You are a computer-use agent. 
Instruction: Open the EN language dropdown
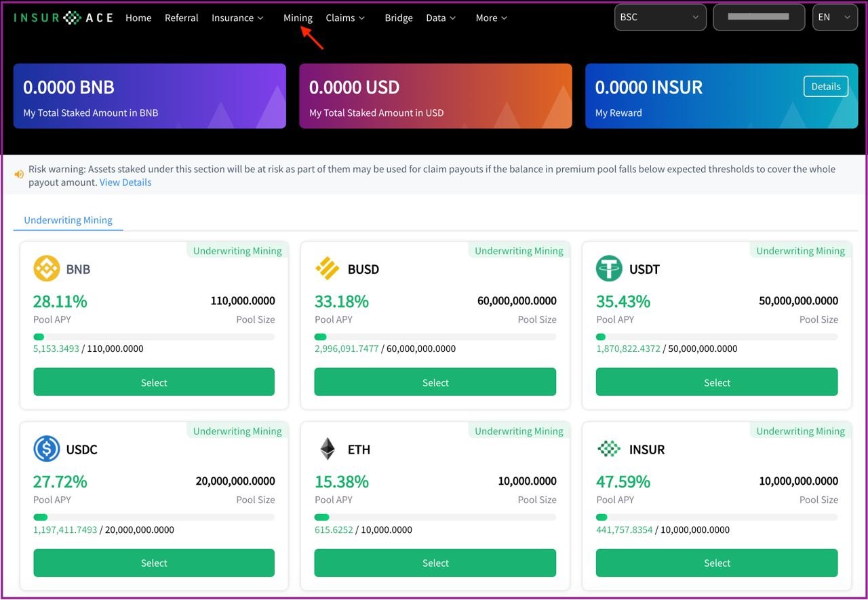pos(834,18)
